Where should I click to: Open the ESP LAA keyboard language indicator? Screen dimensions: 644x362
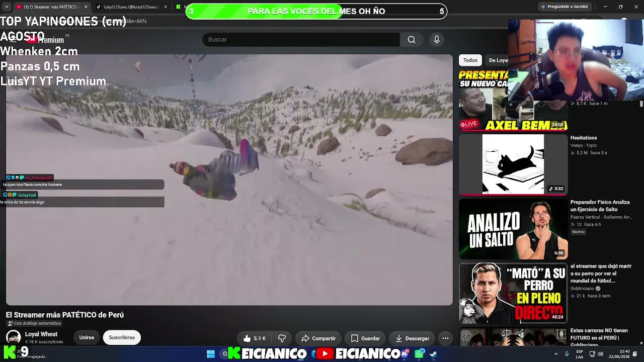coord(580,354)
